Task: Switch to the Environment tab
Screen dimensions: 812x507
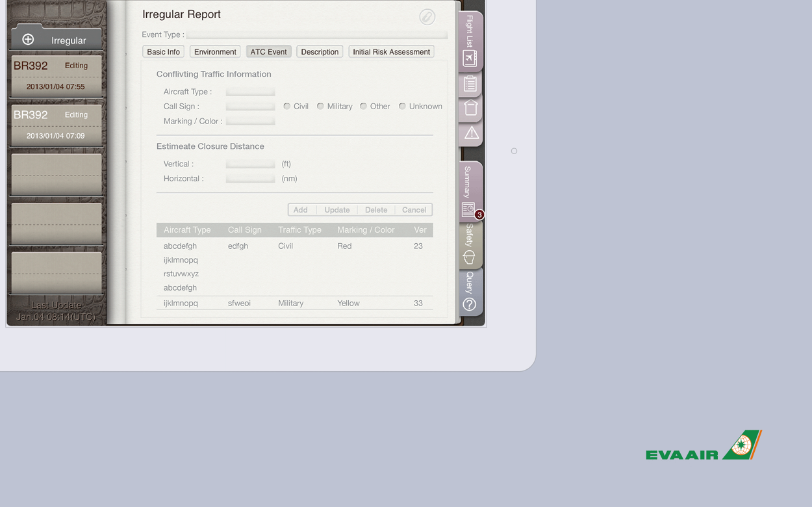Action: click(x=215, y=52)
